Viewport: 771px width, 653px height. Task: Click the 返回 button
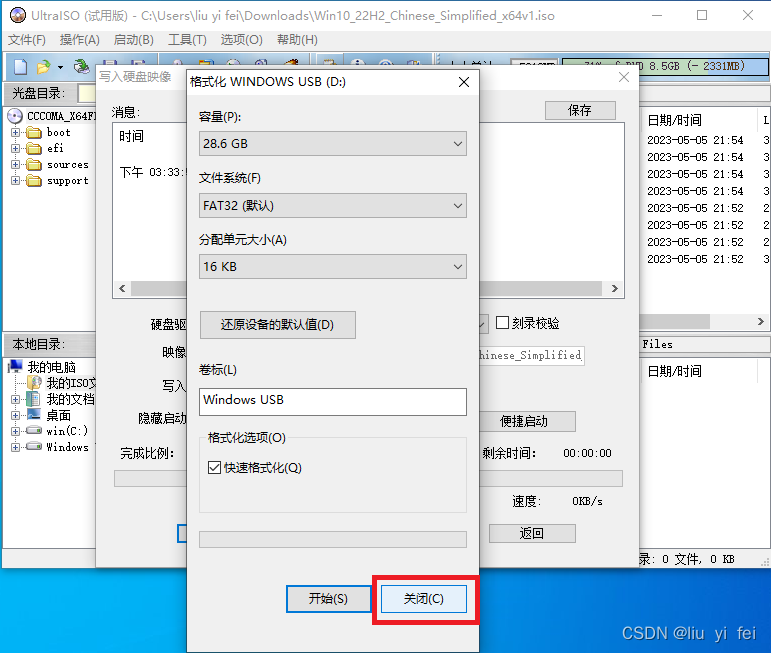tap(532, 533)
